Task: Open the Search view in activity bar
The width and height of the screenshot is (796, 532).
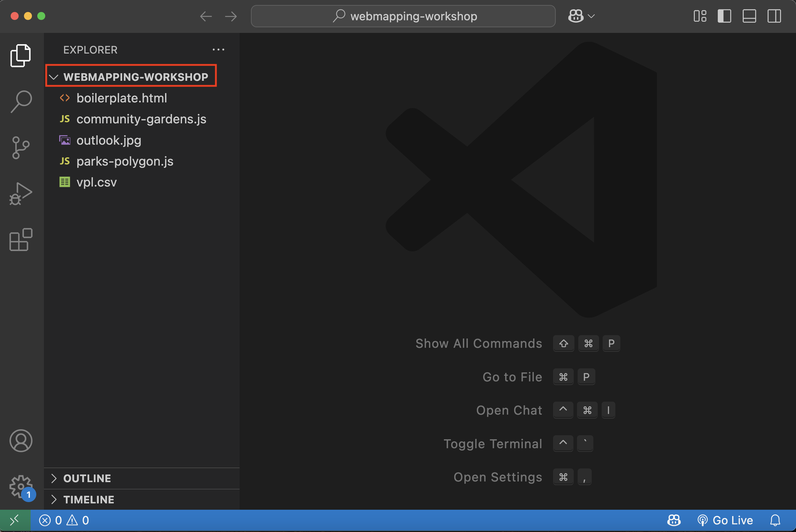Action: tap(21, 101)
